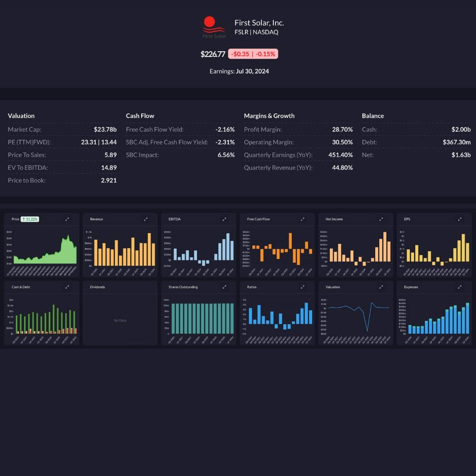Click the Profit Margin label
Viewport: 476px width, 476px height.
pos(263,129)
